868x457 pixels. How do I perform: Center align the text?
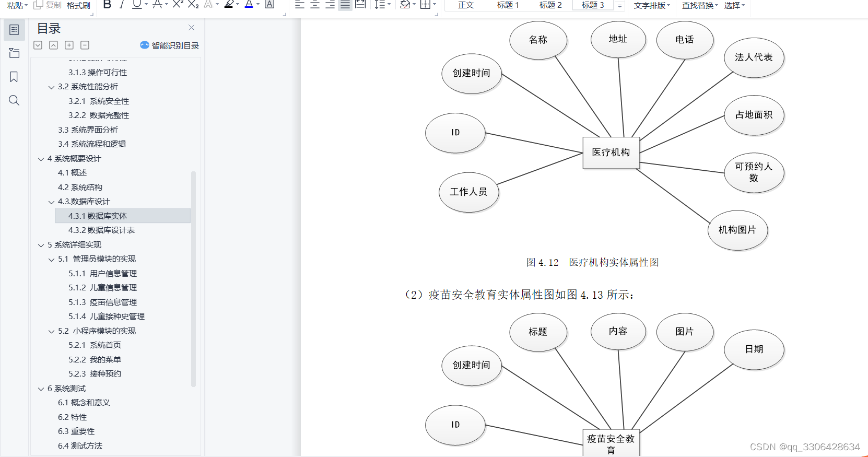315,5
